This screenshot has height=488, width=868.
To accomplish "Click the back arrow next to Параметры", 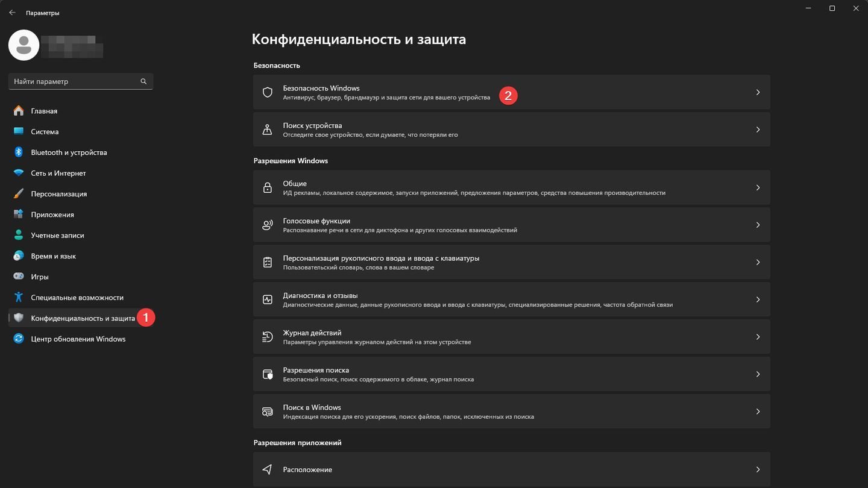I will tap(12, 13).
